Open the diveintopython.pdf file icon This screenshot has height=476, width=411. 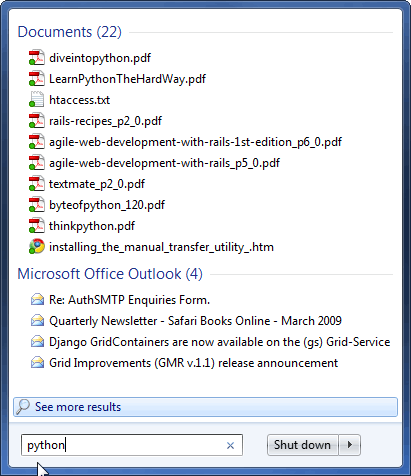click(36, 58)
